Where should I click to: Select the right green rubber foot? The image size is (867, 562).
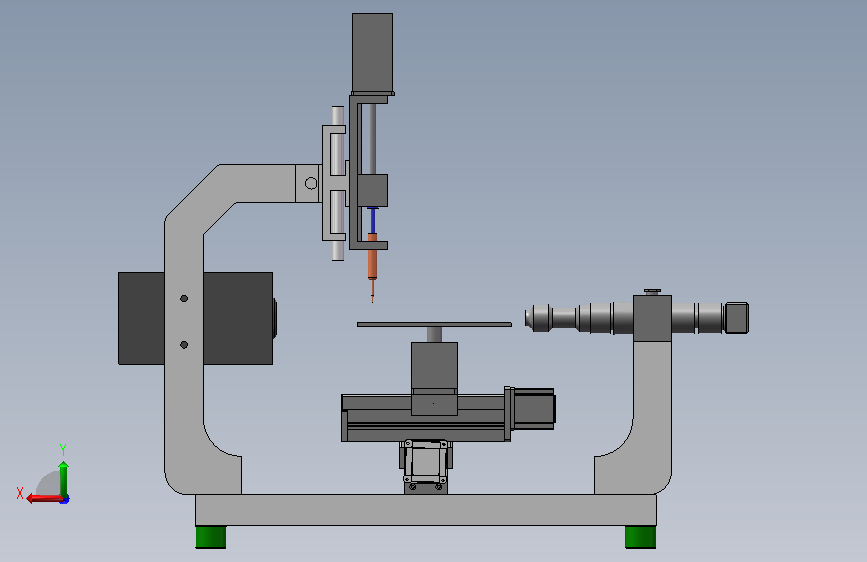tap(640, 537)
